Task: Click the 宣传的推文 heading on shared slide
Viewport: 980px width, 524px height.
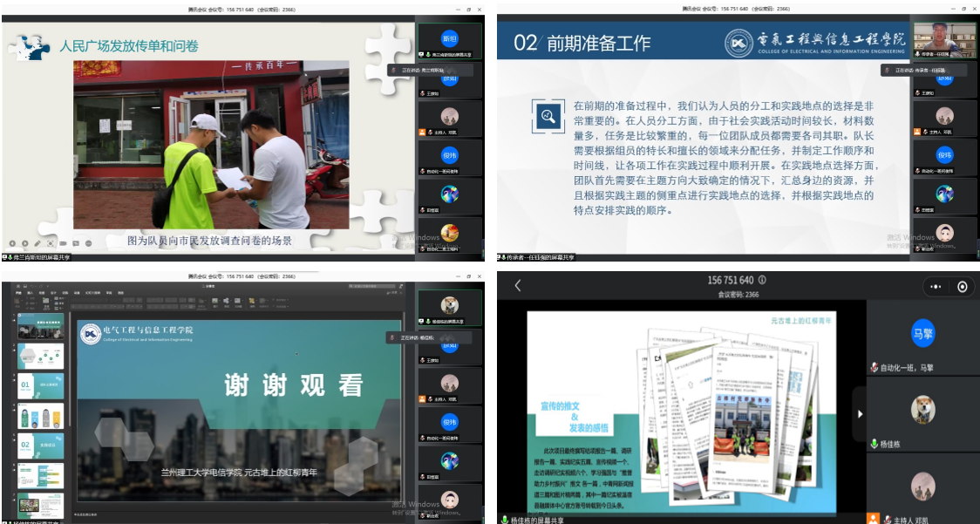Action: pyautogui.click(x=559, y=405)
